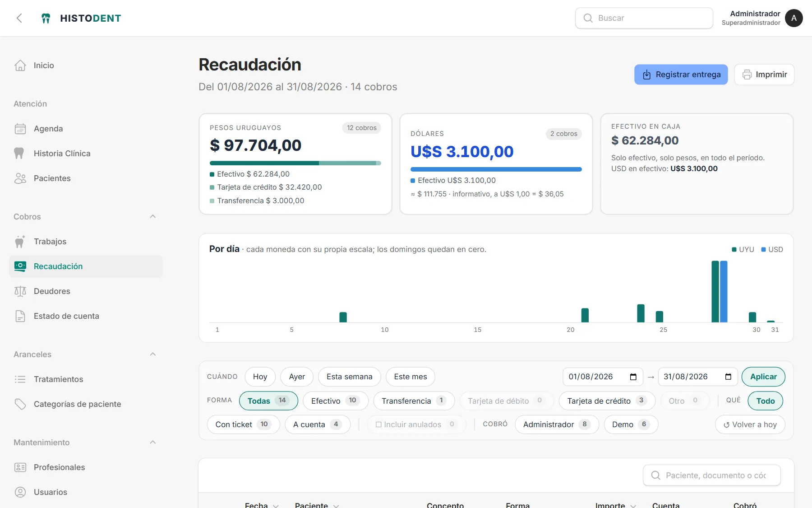Navigate to Agenda section
The width and height of the screenshot is (812, 508).
(86, 129)
